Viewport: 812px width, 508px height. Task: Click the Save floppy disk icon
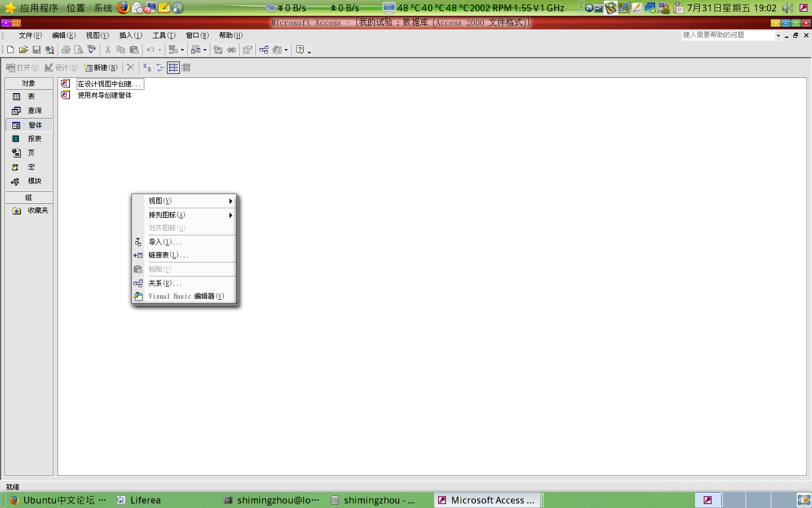tap(37, 50)
